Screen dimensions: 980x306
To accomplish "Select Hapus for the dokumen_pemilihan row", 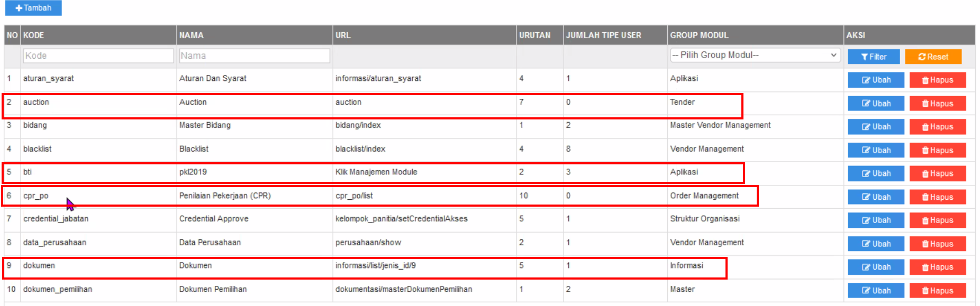I will [937, 291].
